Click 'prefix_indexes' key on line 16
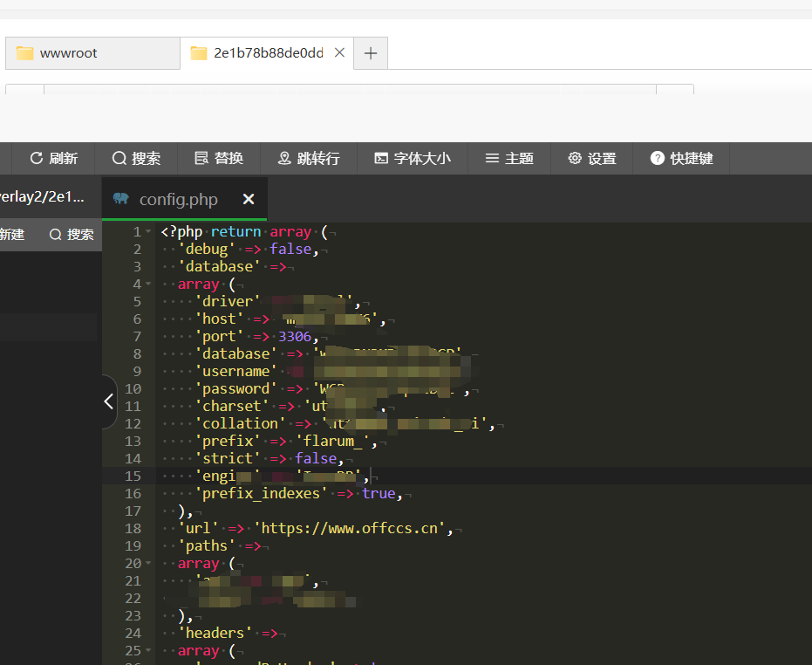The image size is (812, 665). pyautogui.click(x=261, y=493)
